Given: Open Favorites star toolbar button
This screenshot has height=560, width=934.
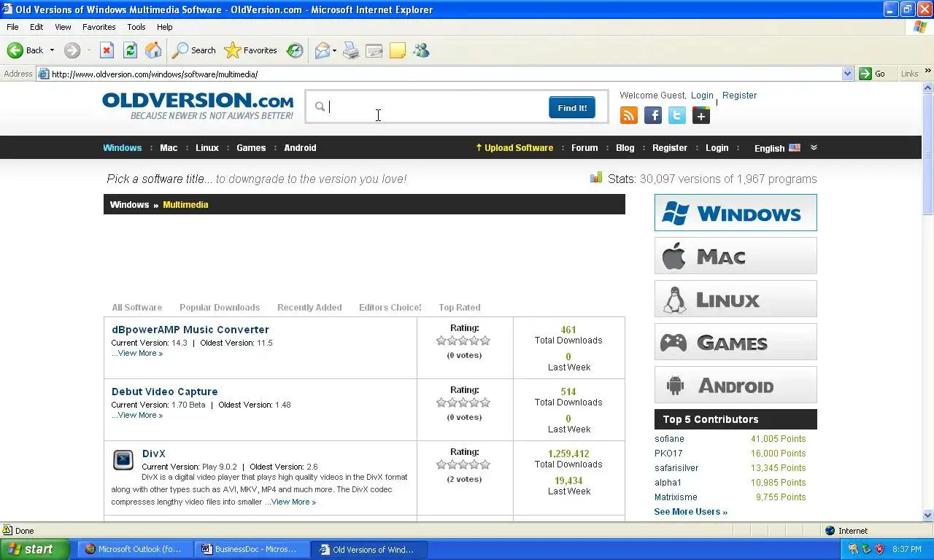Looking at the screenshot, I should [x=251, y=50].
